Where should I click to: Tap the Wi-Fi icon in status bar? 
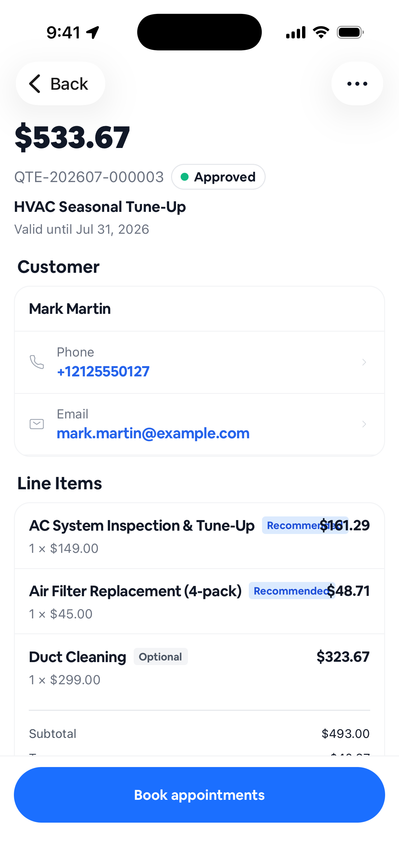(321, 32)
